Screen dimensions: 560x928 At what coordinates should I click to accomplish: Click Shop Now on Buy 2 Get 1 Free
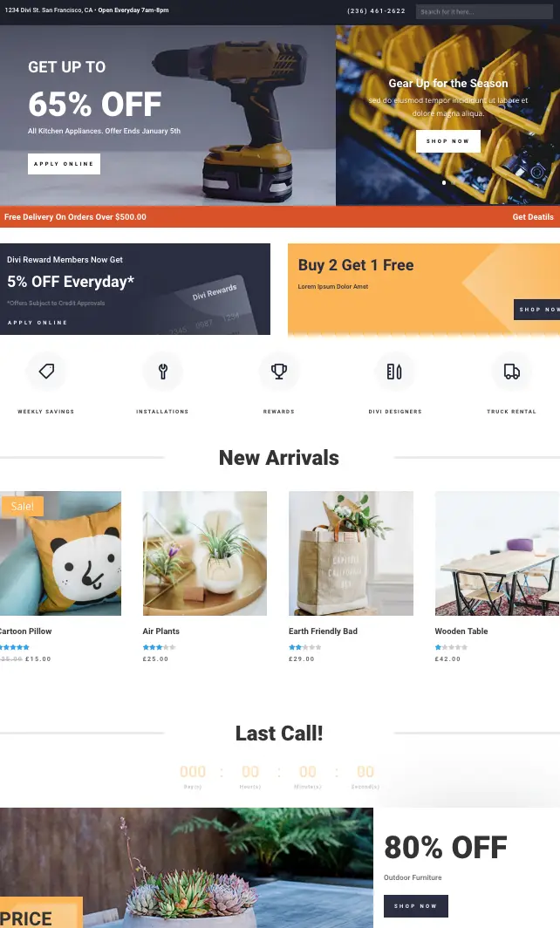(537, 310)
